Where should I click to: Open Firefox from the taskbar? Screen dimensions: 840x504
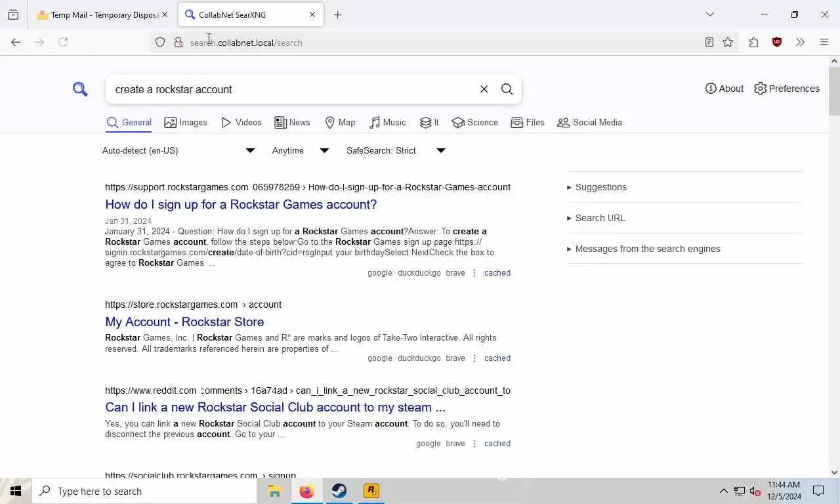pyautogui.click(x=306, y=491)
